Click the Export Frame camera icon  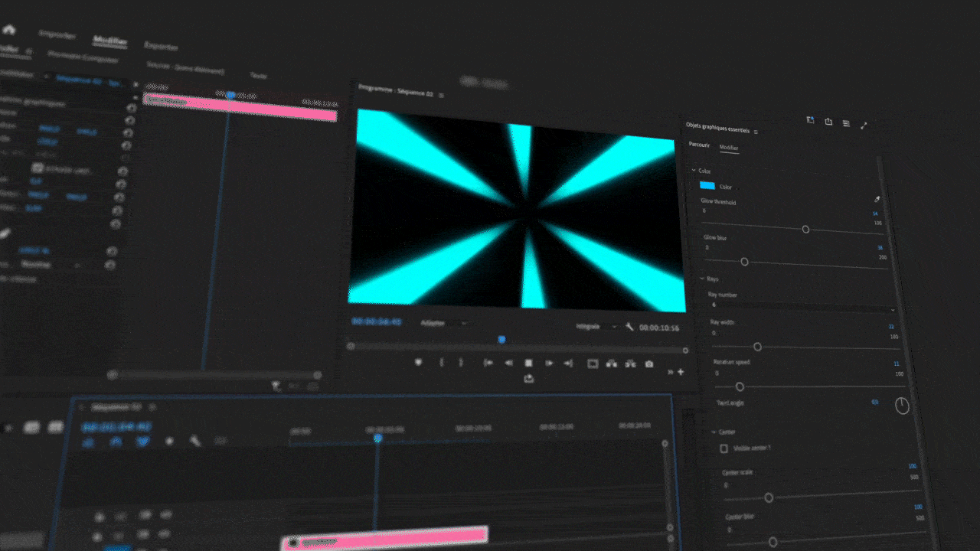click(649, 364)
